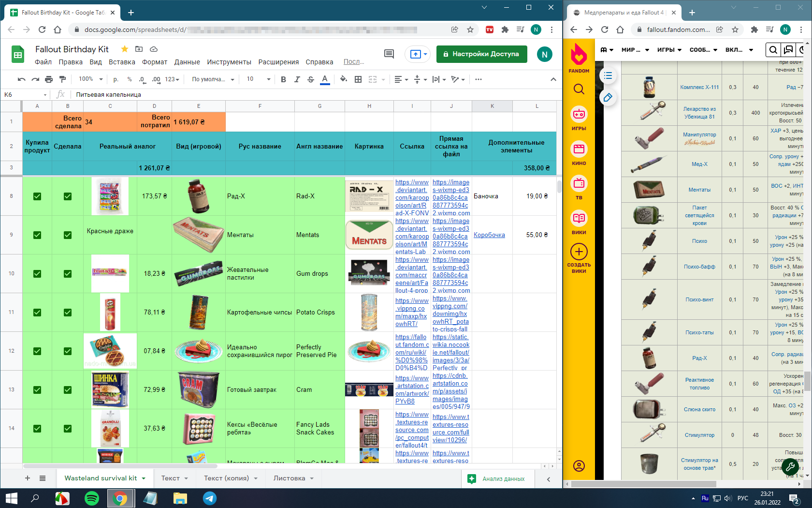Click the Windows Start button

tap(12, 498)
